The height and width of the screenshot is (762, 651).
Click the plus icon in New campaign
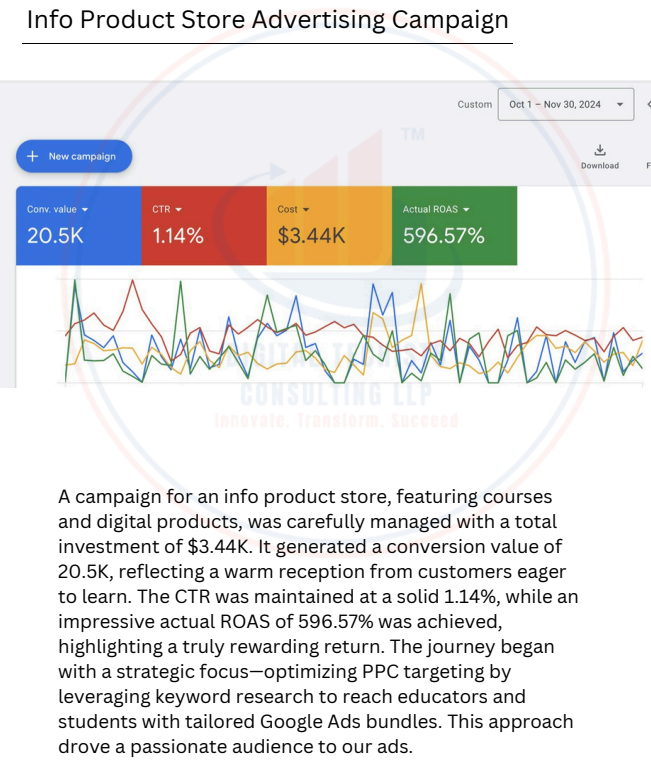[x=32, y=157]
